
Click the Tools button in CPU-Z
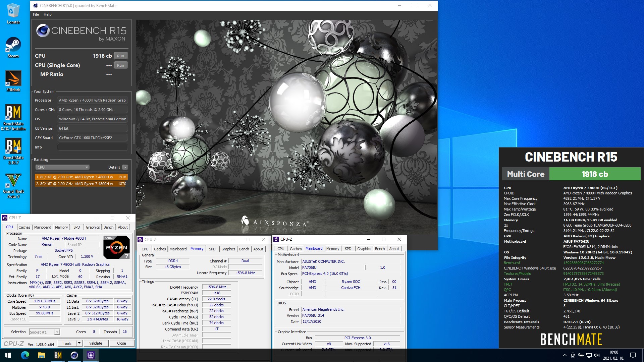click(x=67, y=343)
